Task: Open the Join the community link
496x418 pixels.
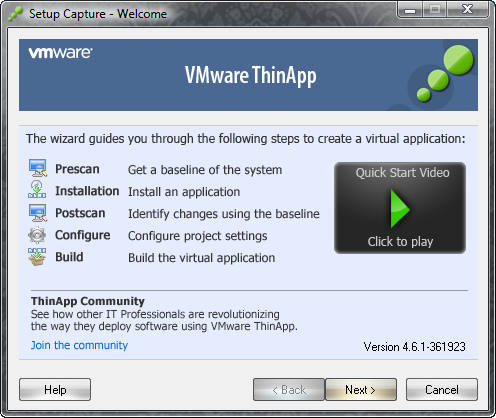Action: click(79, 345)
